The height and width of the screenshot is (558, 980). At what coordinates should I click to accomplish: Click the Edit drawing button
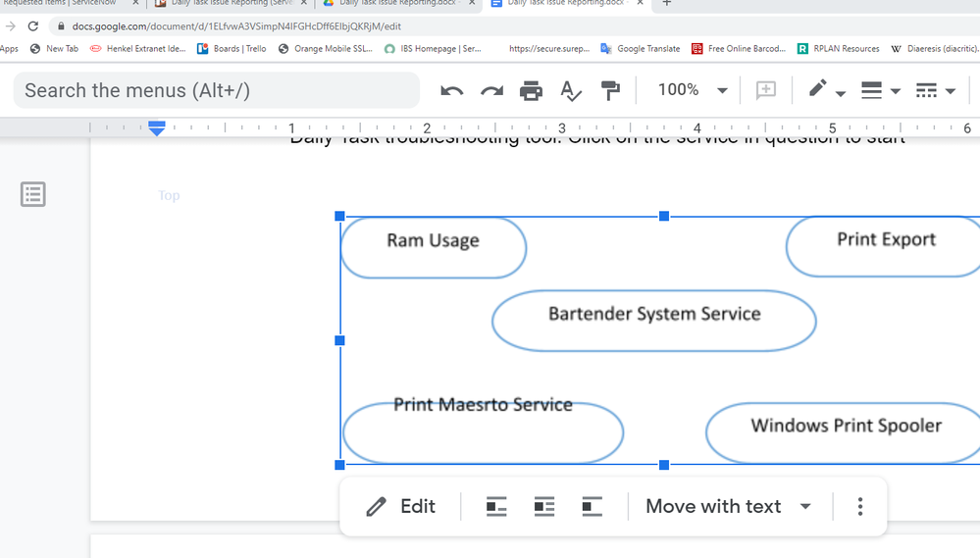click(x=400, y=506)
